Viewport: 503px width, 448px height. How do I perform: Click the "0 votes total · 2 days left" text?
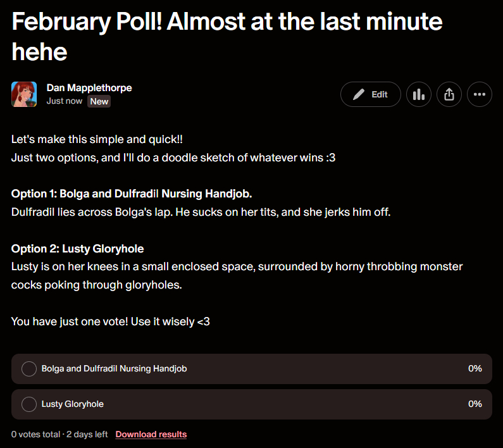pyautogui.click(x=59, y=434)
